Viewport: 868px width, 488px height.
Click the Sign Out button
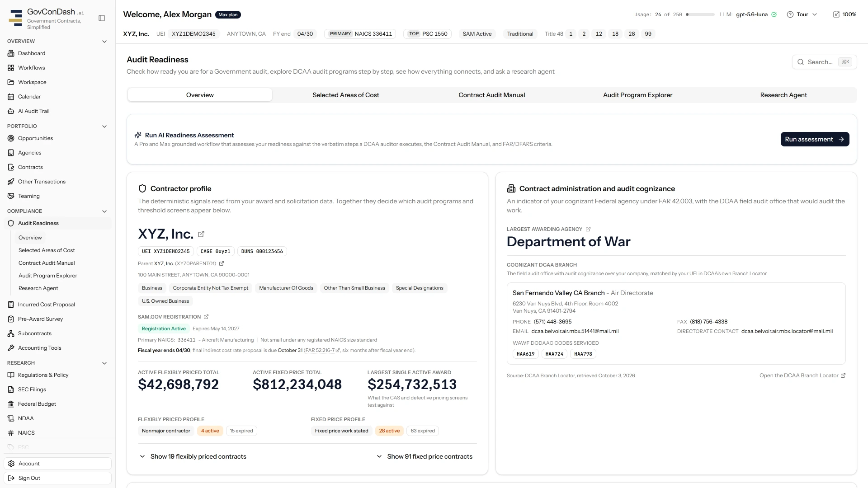(57, 478)
